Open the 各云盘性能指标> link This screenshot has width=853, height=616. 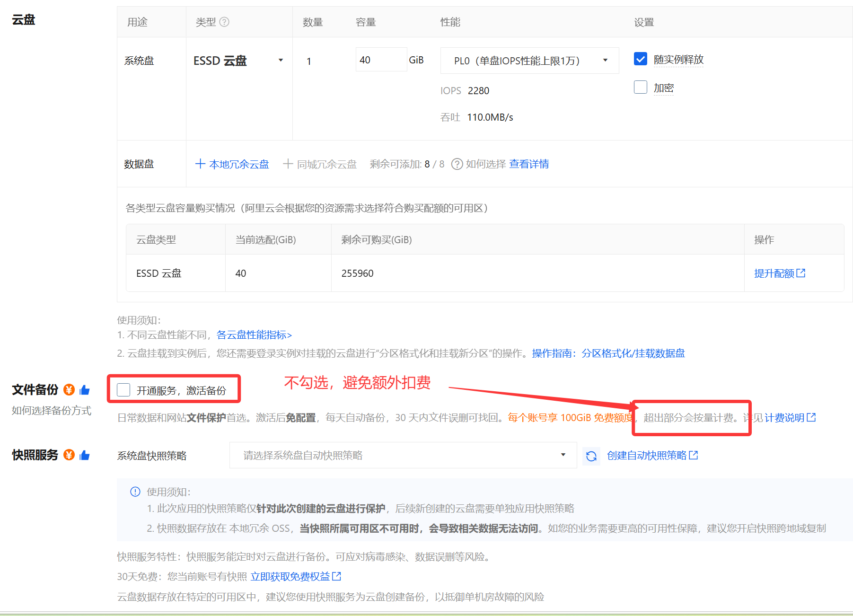pyautogui.click(x=254, y=335)
